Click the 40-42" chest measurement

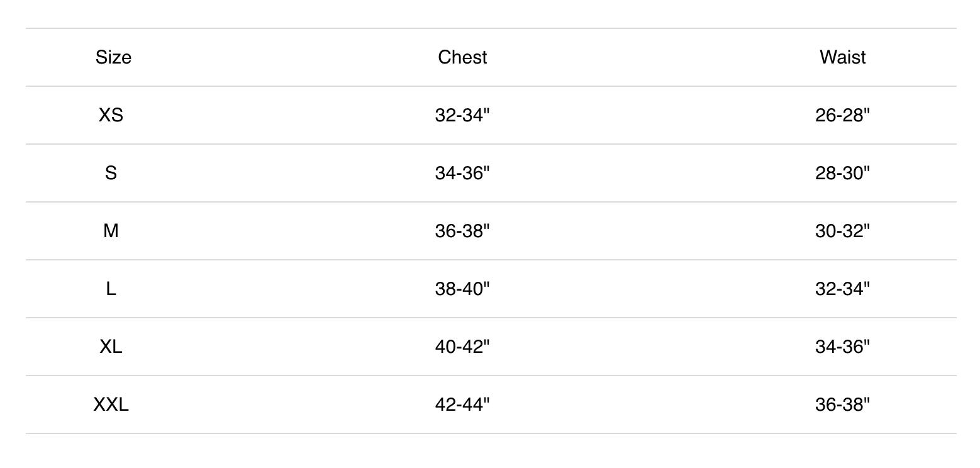click(462, 347)
